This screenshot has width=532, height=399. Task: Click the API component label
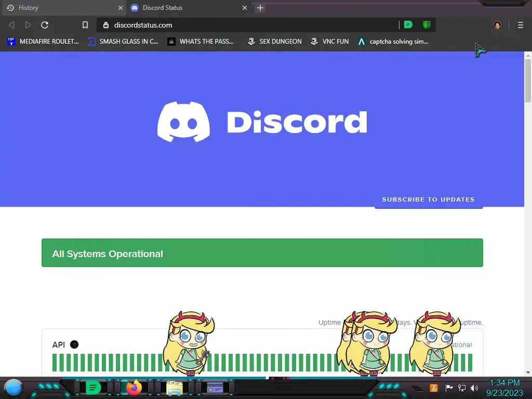pos(58,345)
